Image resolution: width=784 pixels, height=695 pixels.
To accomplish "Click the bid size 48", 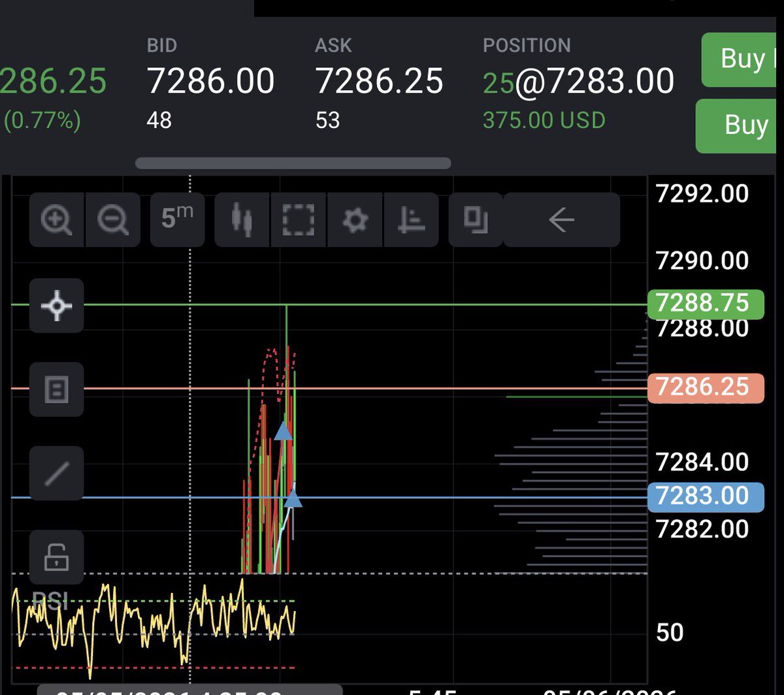I will (159, 120).
